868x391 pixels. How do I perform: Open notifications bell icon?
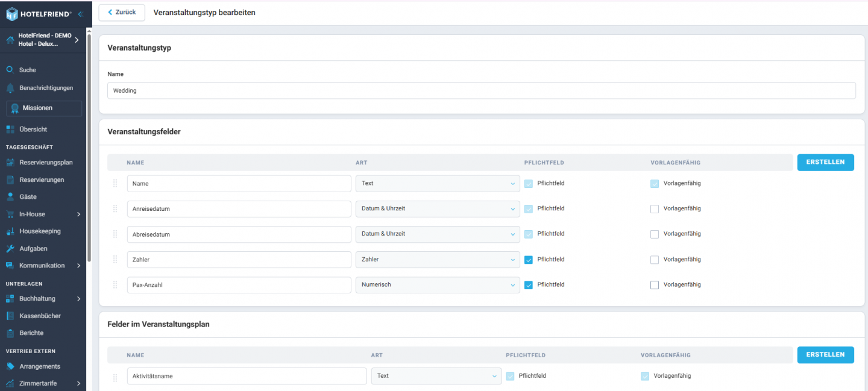click(10, 88)
